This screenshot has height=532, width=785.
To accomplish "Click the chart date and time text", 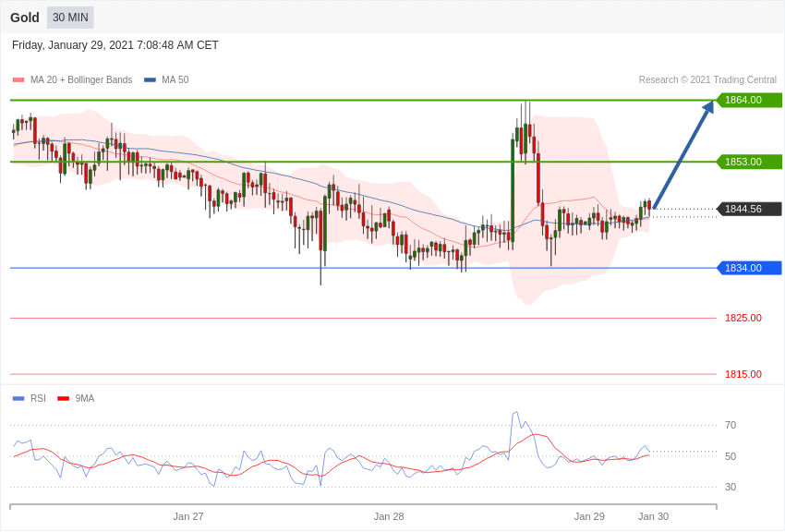I will pos(115,45).
